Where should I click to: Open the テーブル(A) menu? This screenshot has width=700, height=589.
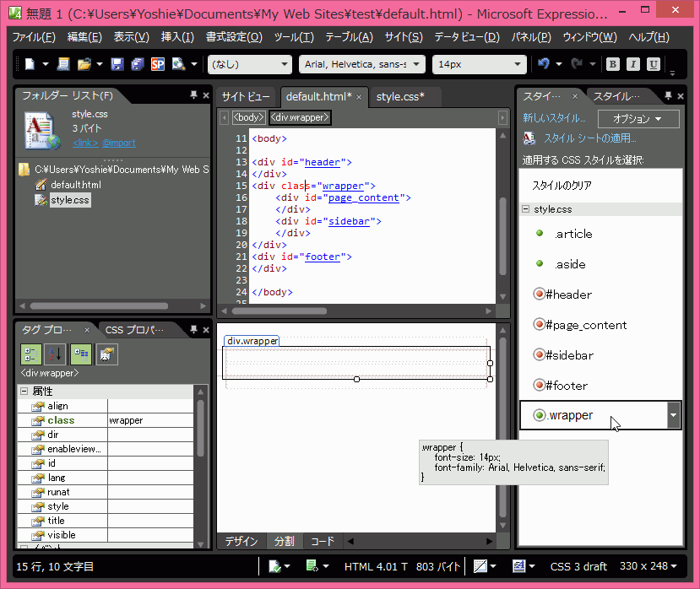(x=349, y=37)
